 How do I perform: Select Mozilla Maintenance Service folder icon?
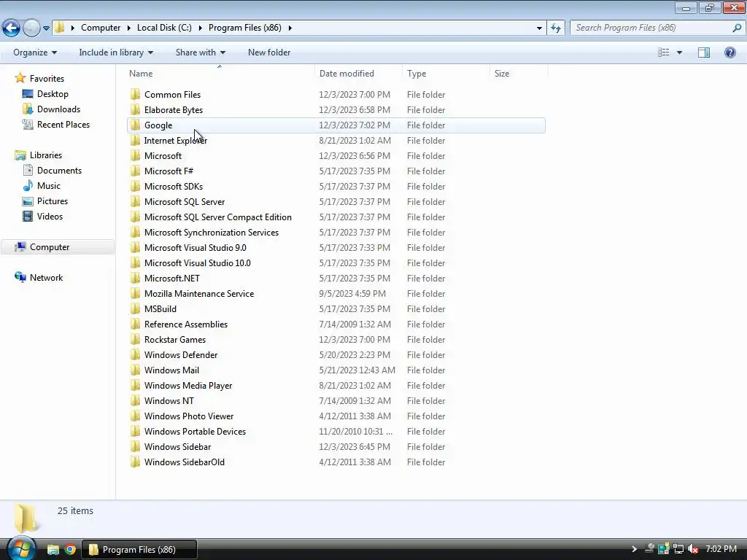(x=135, y=293)
